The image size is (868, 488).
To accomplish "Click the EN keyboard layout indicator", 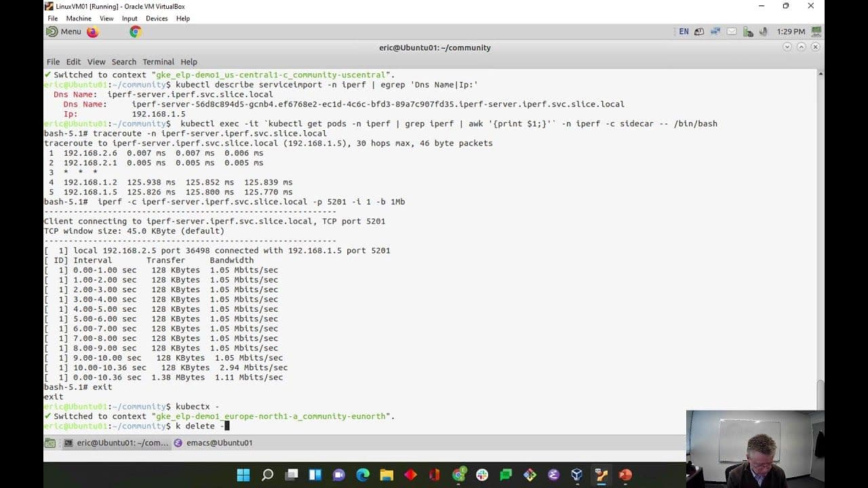I will [x=684, y=32].
